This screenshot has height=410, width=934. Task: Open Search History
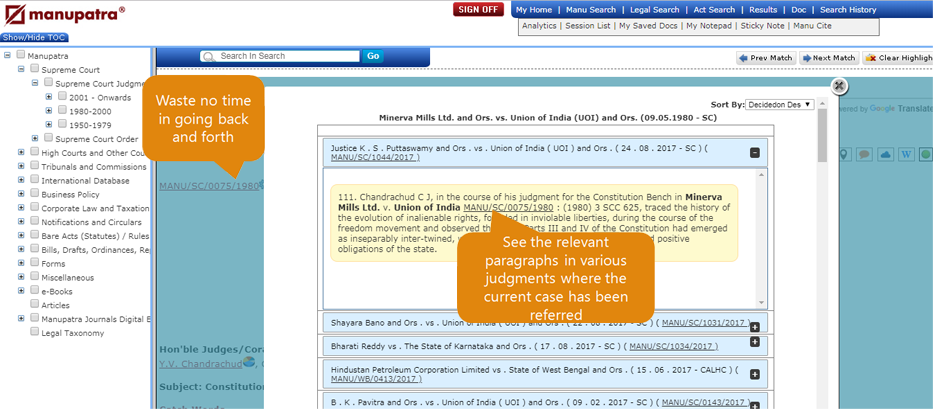[848, 10]
